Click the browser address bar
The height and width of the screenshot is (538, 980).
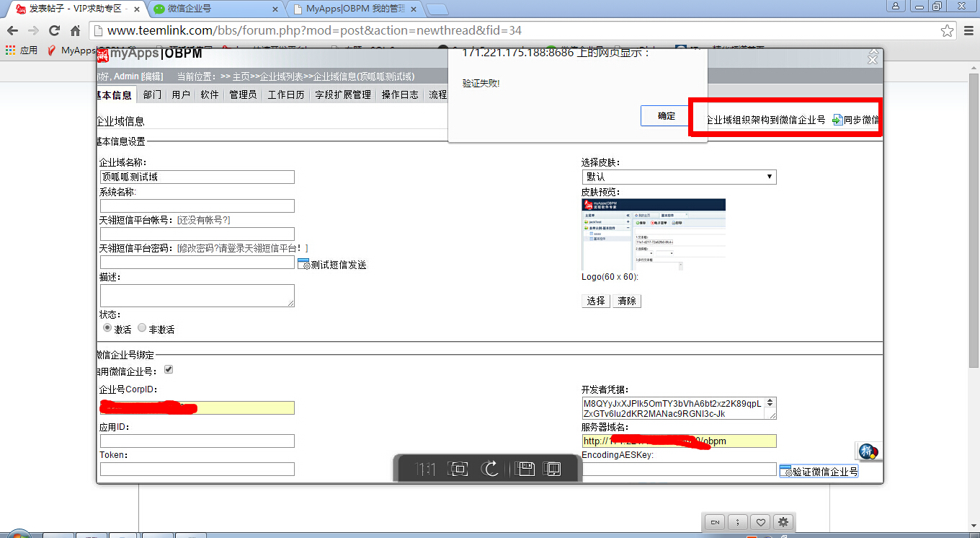(522, 31)
